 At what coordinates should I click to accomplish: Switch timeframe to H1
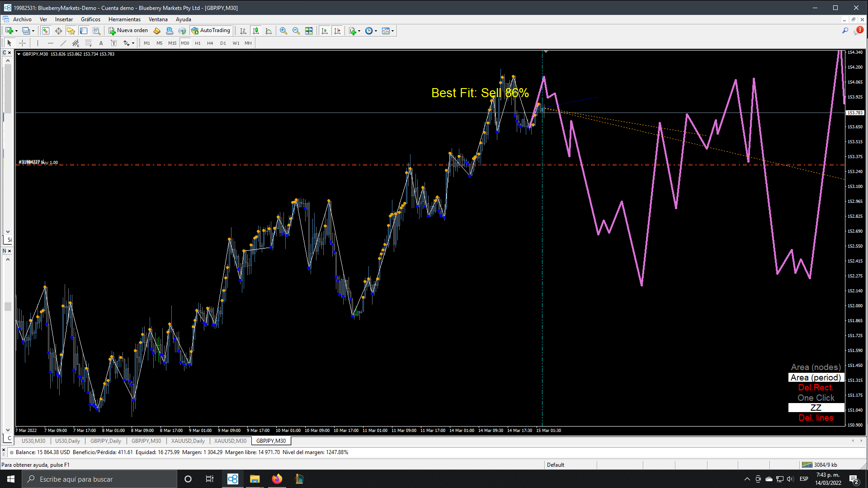pyautogui.click(x=198, y=43)
